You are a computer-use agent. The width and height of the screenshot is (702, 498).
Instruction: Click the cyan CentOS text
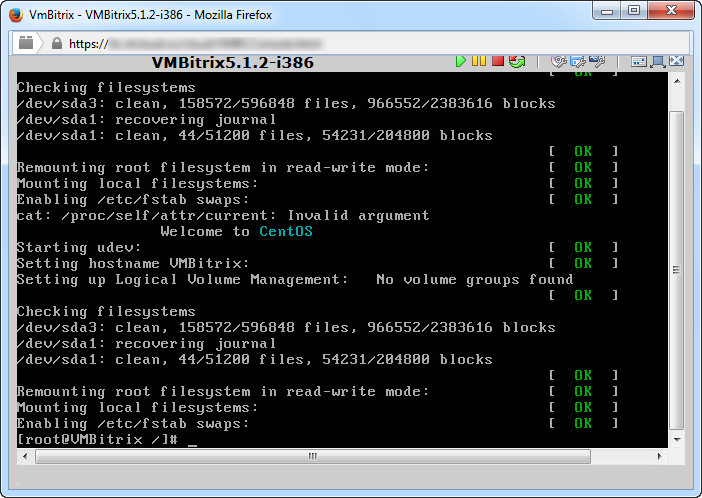tap(286, 232)
